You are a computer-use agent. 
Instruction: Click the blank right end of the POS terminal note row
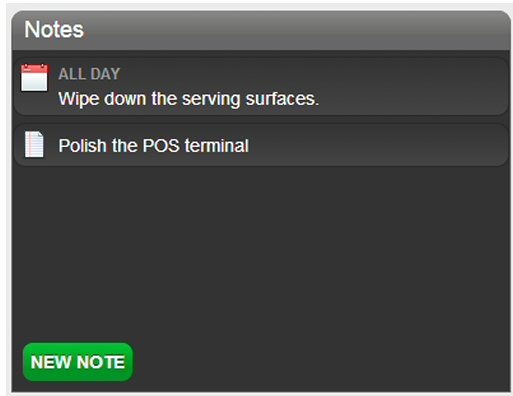point(378,145)
